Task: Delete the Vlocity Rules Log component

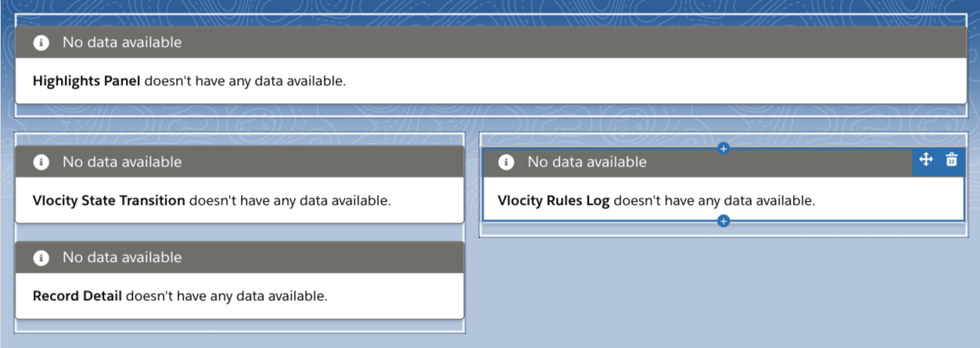Action: coord(951,160)
